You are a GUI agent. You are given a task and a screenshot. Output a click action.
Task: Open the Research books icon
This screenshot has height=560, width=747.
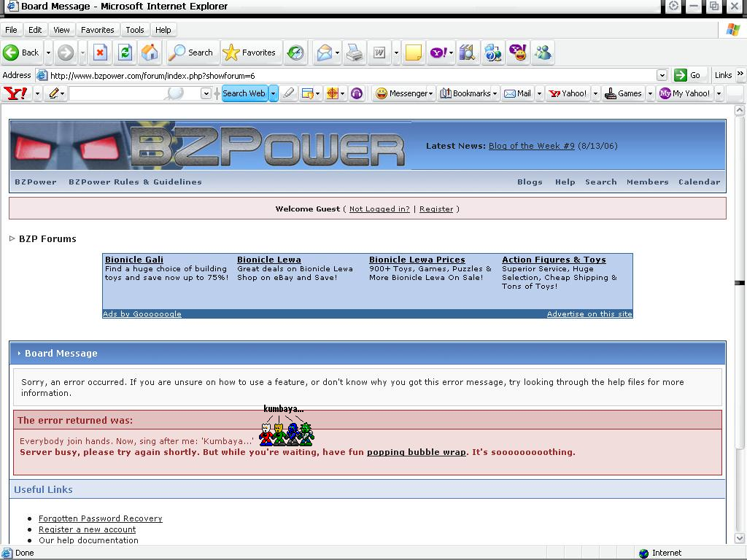pyautogui.click(x=468, y=52)
